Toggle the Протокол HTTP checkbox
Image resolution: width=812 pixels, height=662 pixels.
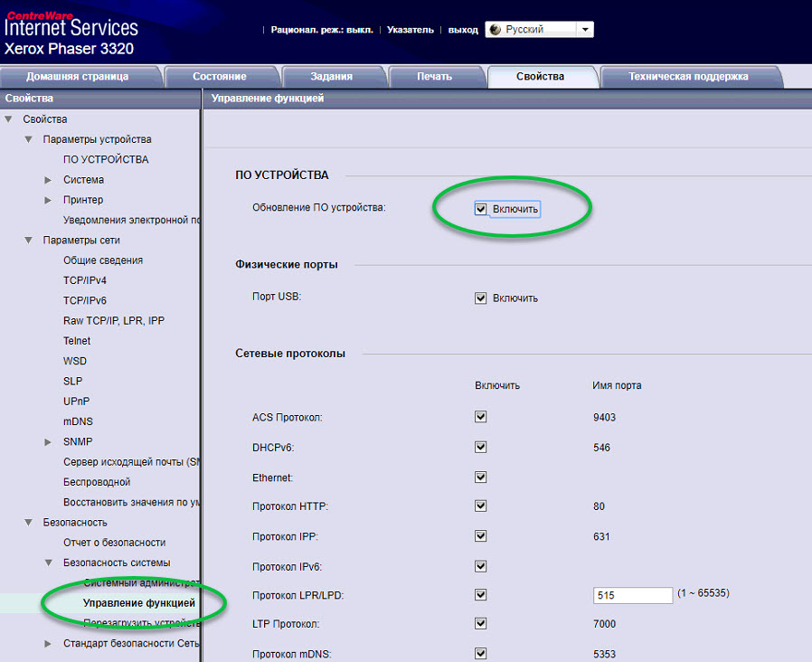tap(481, 506)
